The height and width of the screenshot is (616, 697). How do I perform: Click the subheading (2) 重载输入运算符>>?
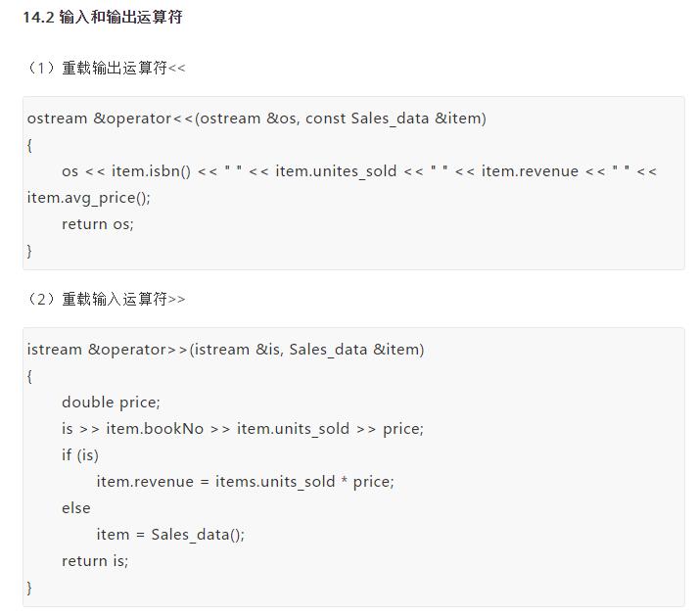[x=105, y=299]
